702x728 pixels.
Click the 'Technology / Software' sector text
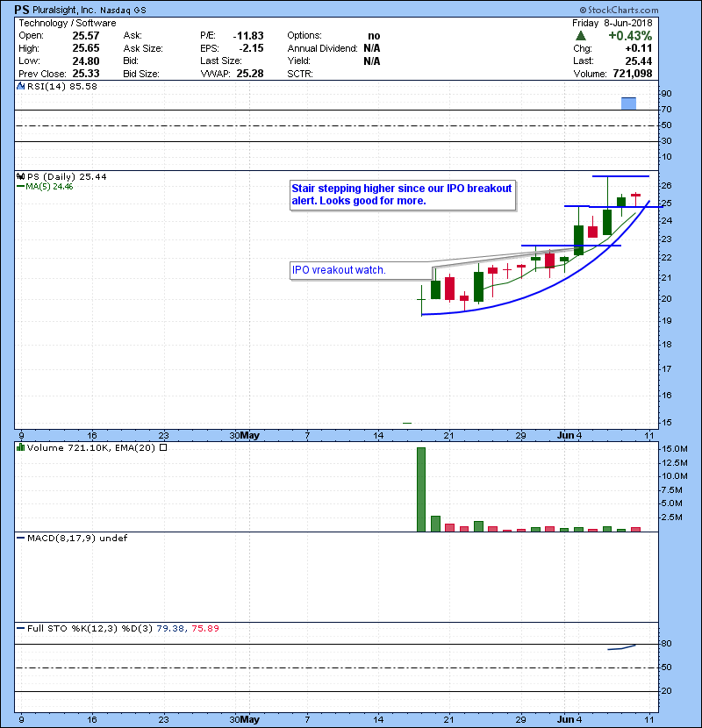(68, 23)
